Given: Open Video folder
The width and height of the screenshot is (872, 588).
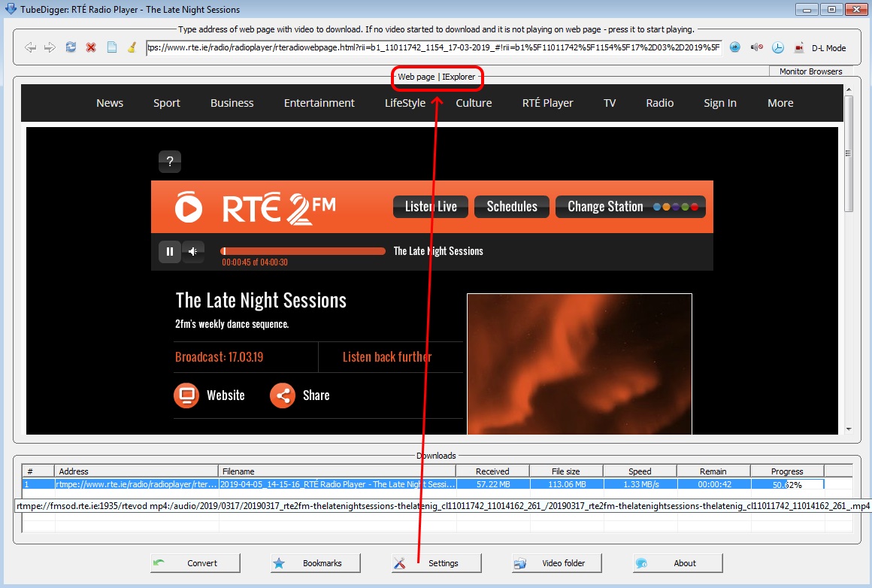Looking at the screenshot, I should pos(557,563).
